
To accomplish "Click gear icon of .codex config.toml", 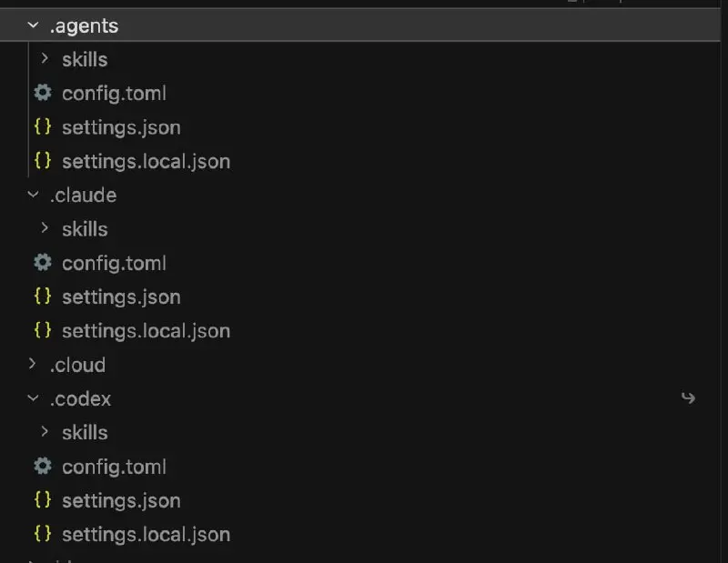I will tap(43, 466).
